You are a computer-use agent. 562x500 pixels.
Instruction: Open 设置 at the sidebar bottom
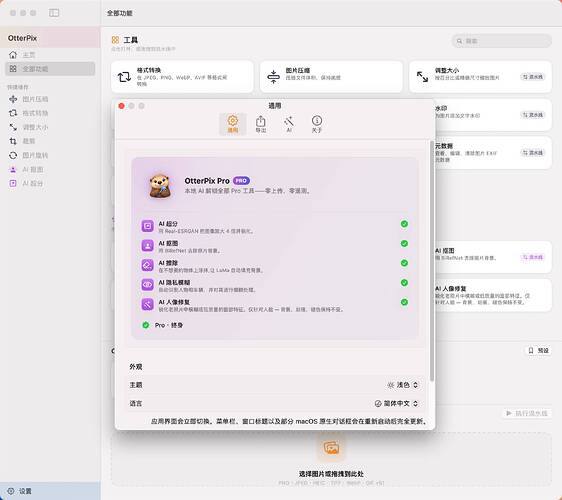point(50,491)
